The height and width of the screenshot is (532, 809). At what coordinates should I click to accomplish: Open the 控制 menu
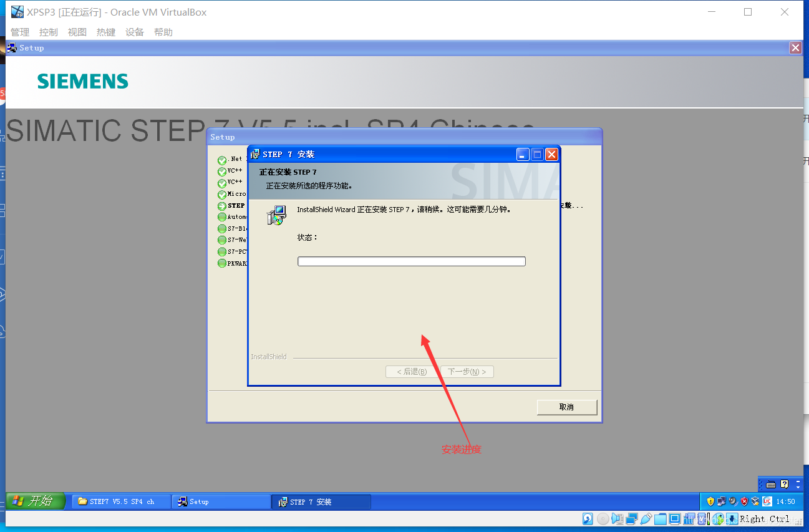[48, 32]
